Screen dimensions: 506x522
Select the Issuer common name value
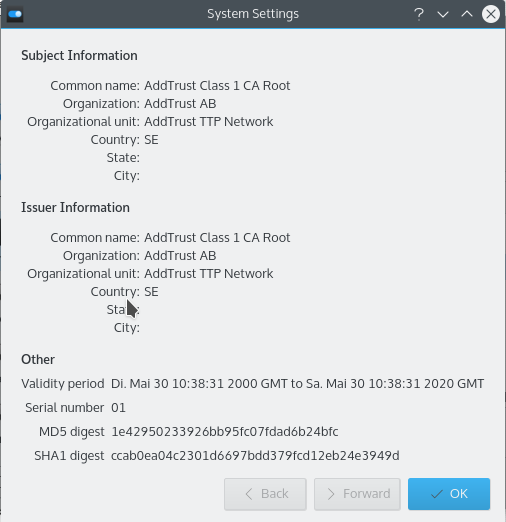coord(217,238)
